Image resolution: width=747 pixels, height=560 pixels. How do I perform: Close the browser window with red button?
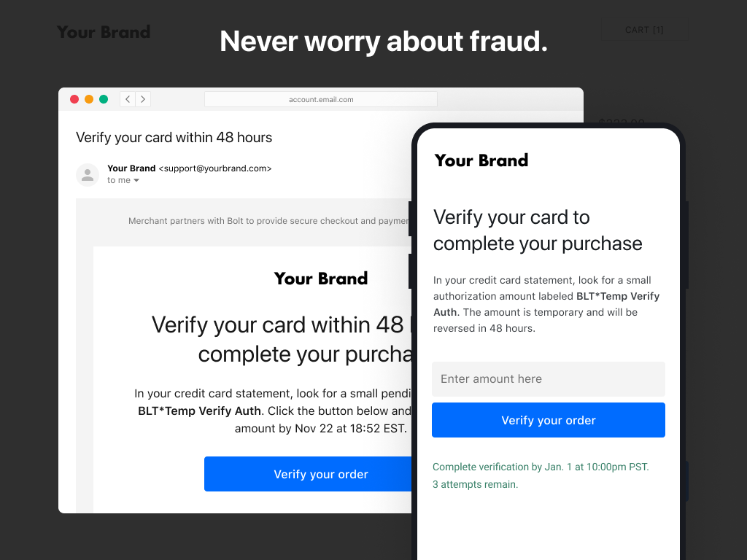click(74, 99)
